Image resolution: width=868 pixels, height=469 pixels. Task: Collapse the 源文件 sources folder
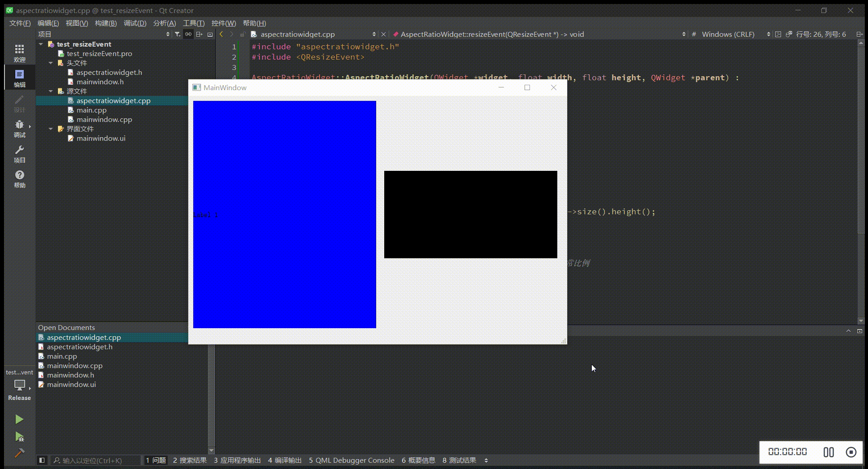[51, 91]
